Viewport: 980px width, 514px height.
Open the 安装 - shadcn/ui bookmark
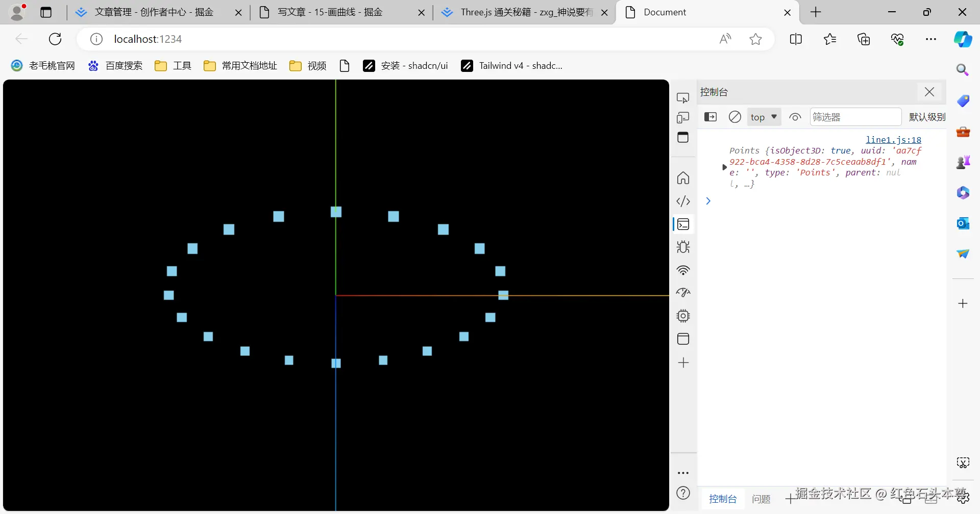pyautogui.click(x=406, y=66)
